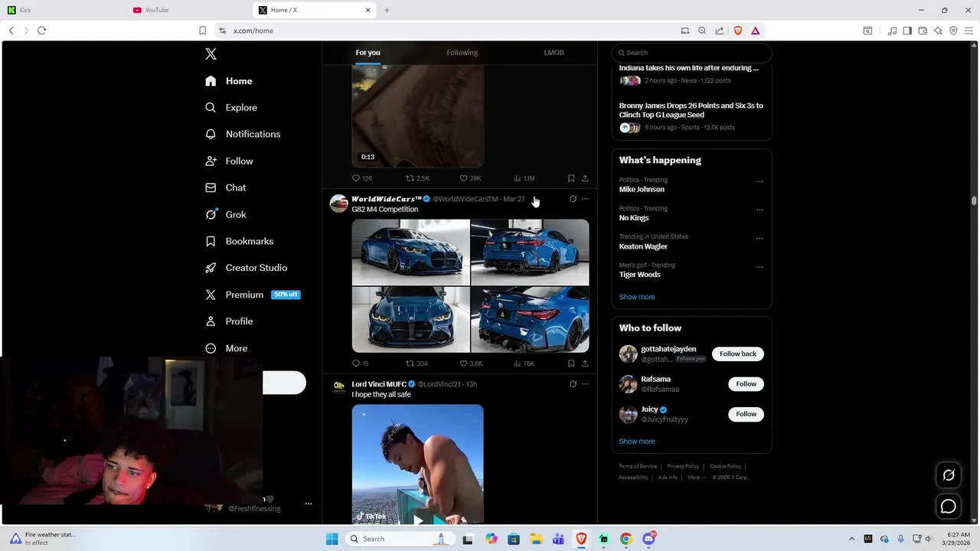Play the Lord Vinci TikTok video
The width and height of the screenshot is (980, 551).
[418, 520]
